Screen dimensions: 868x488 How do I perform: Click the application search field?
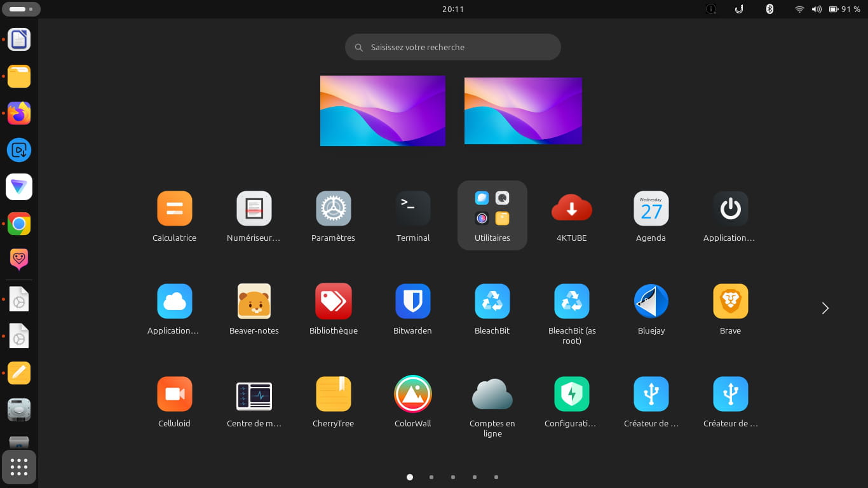point(453,47)
